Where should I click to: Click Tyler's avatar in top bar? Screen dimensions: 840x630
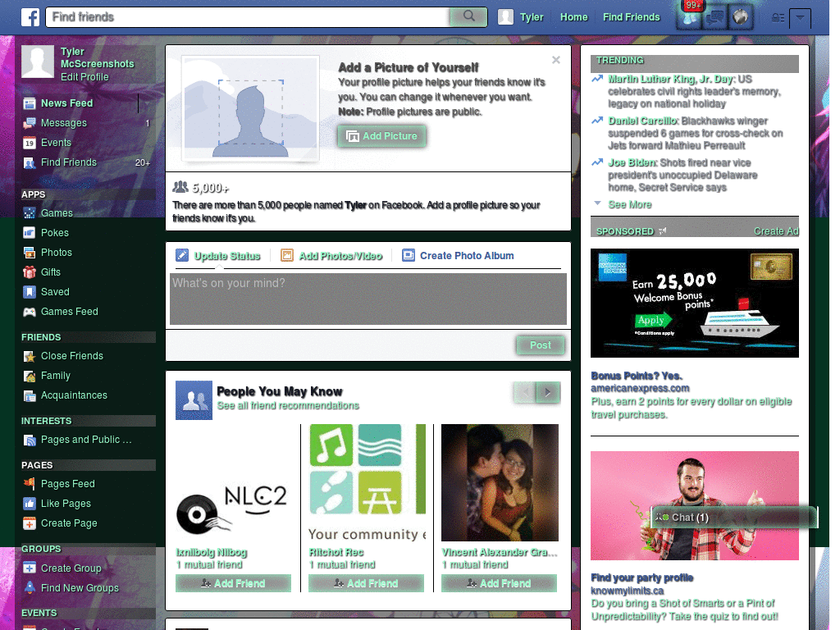coord(505,17)
